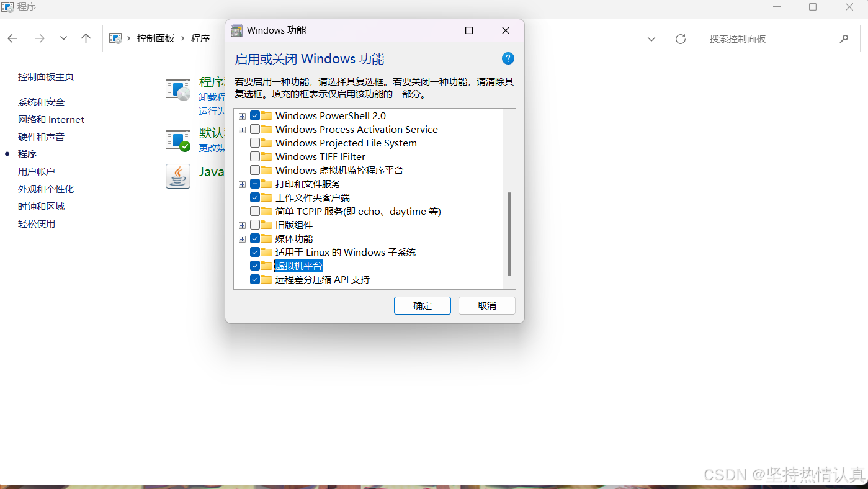Expand Windows Process Activation Service node
The image size is (868, 489).
(242, 130)
